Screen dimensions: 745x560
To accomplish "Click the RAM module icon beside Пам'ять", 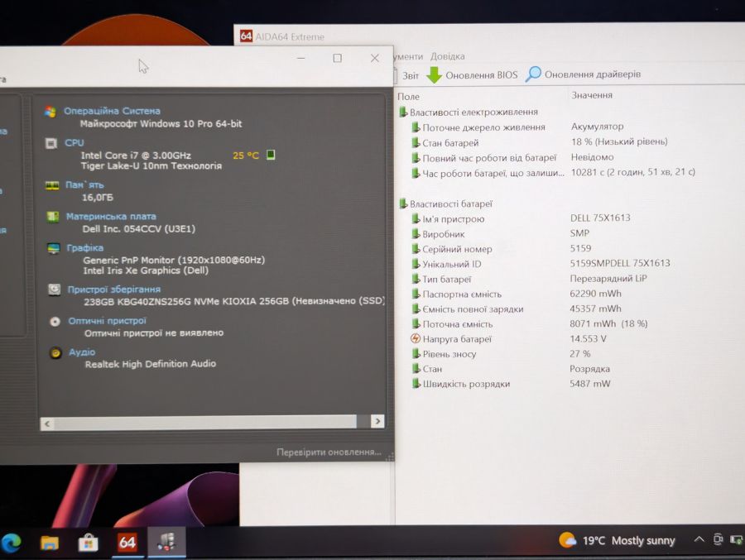I will tap(52, 185).
